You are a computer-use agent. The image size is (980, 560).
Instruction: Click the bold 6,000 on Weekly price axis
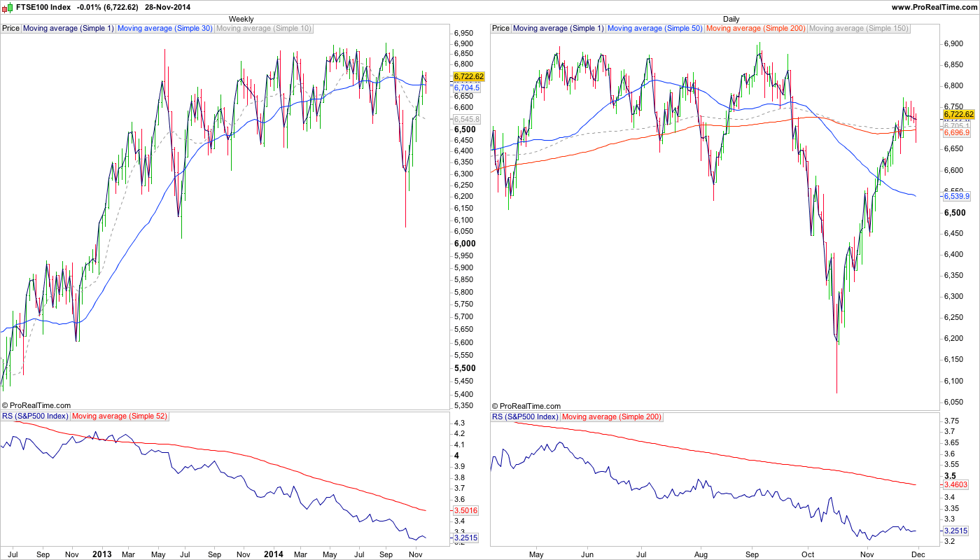[466, 244]
